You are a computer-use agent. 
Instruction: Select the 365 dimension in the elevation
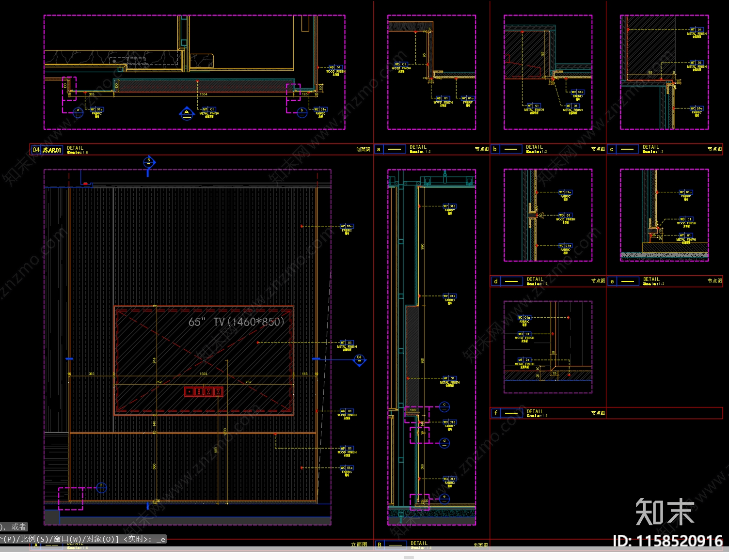point(92,373)
